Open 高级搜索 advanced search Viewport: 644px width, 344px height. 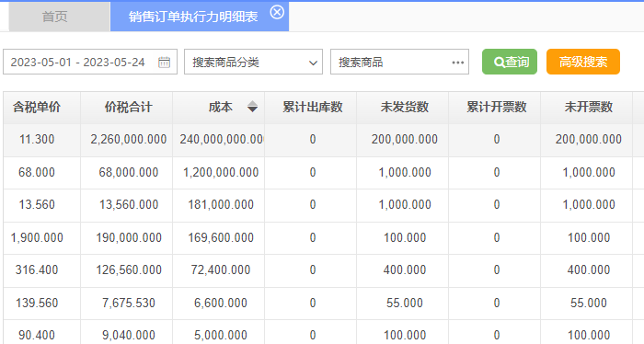582,62
